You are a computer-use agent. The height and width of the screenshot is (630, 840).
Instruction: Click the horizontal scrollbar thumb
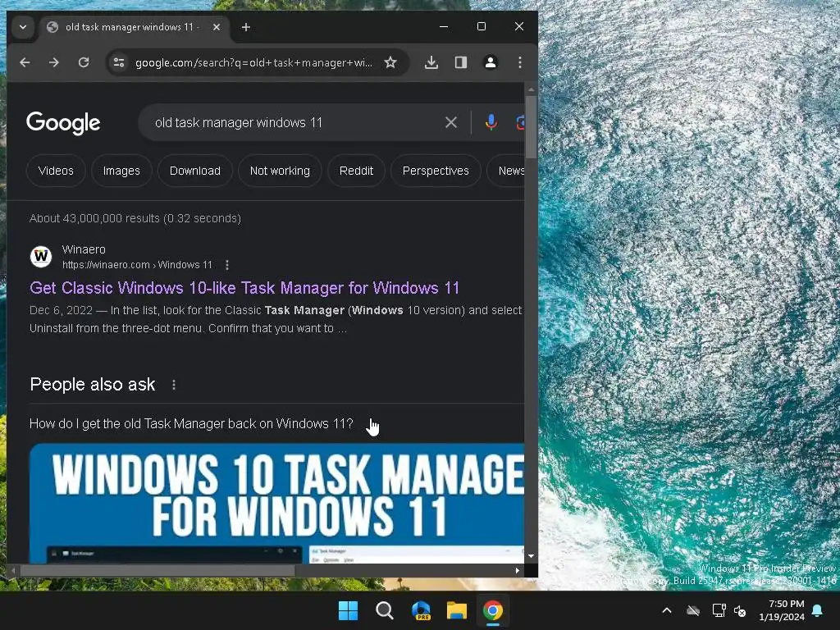coord(157,571)
